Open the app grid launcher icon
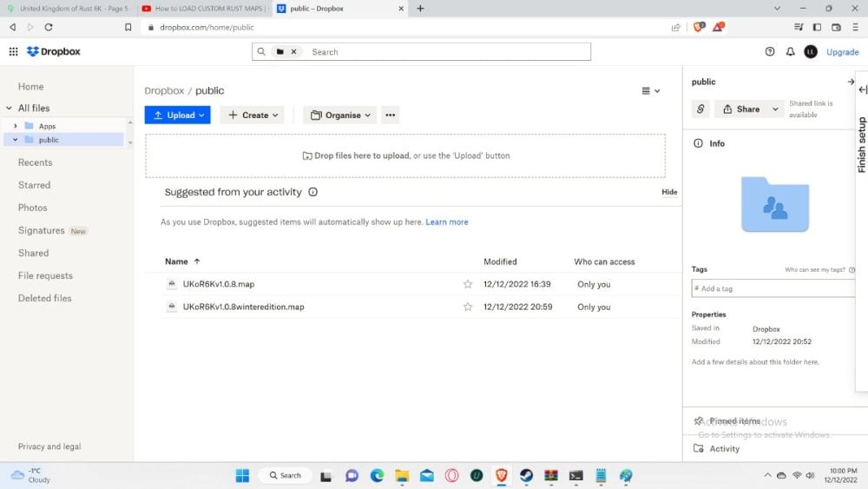868x489 pixels. click(13, 52)
